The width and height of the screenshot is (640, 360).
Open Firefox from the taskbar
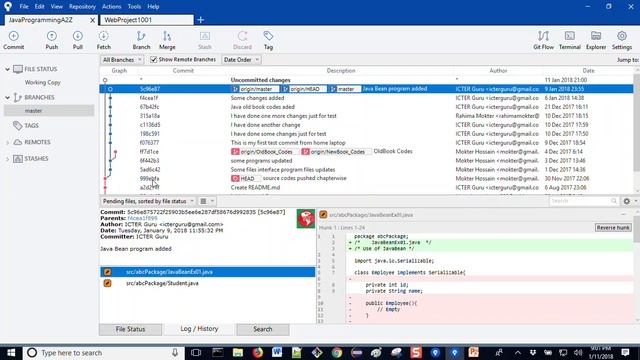coord(258,352)
